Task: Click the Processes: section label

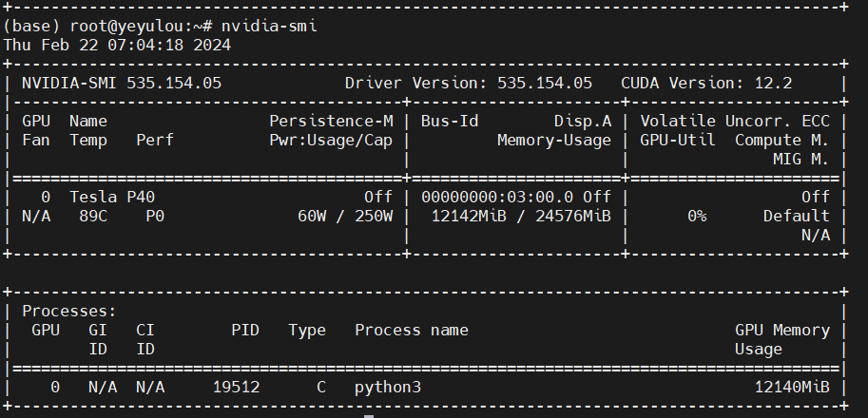Action: pyautogui.click(x=68, y=311)
